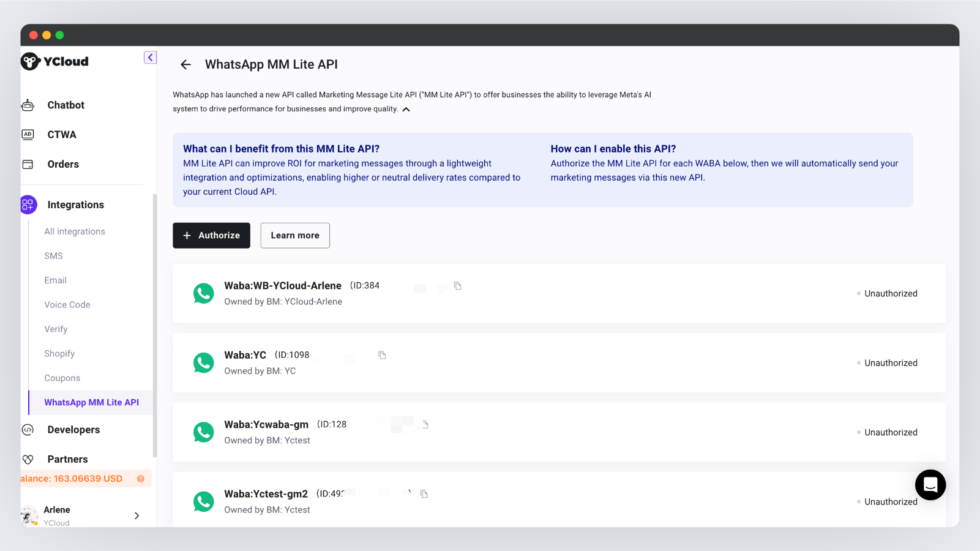The height and width of the screenshot is (551, 980).
Task: Open the Chatbot section
Action: click(x=65, y=105)
